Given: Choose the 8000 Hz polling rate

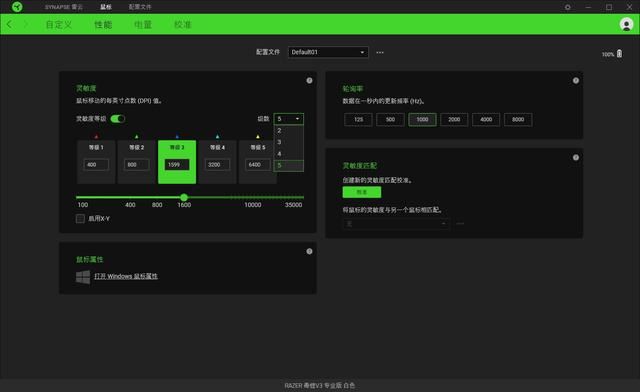Looking at the screenshot, I should coord(518,120).
